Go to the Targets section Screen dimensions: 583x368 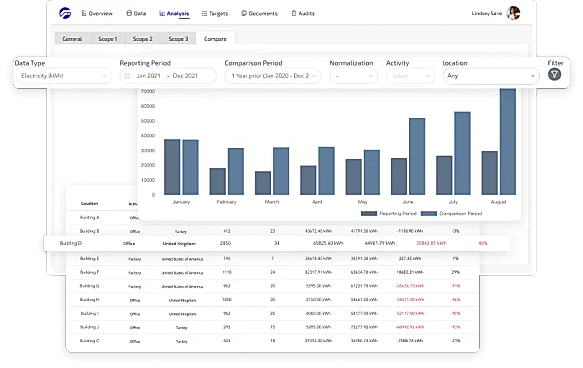(215, 13)
